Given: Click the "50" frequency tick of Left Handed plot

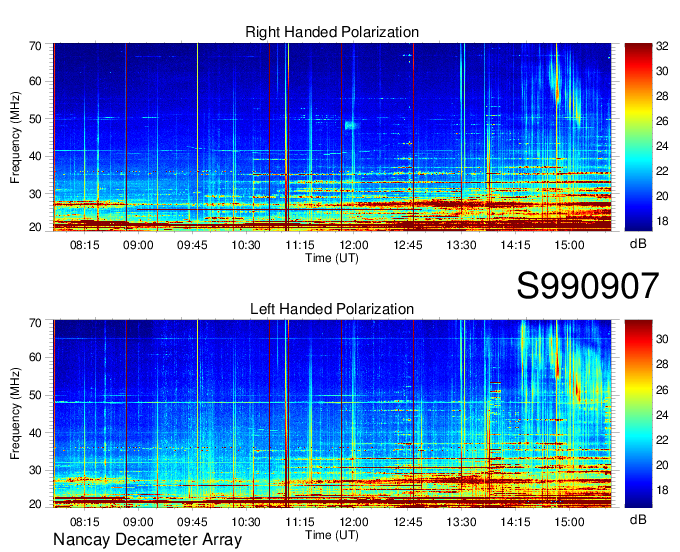Looking at the screenshot, I should coord(35,395).
